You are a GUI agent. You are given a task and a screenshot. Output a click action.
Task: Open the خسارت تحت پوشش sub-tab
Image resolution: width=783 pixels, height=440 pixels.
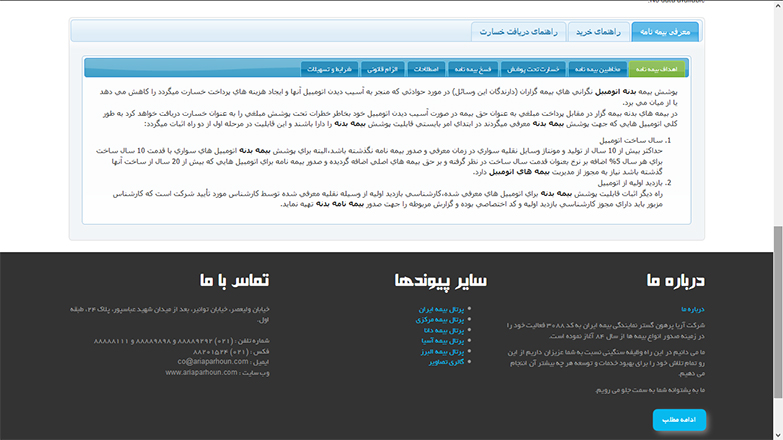click(533, 69)
